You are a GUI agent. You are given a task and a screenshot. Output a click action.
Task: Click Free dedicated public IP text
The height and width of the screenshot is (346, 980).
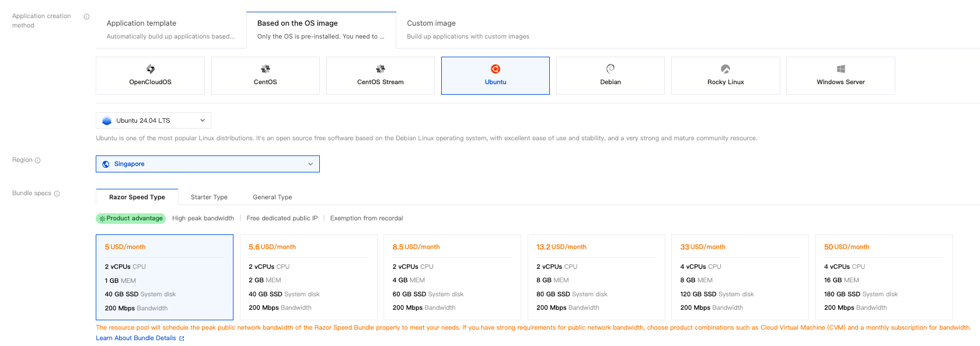pyautogui.click(x=282, y=219)
